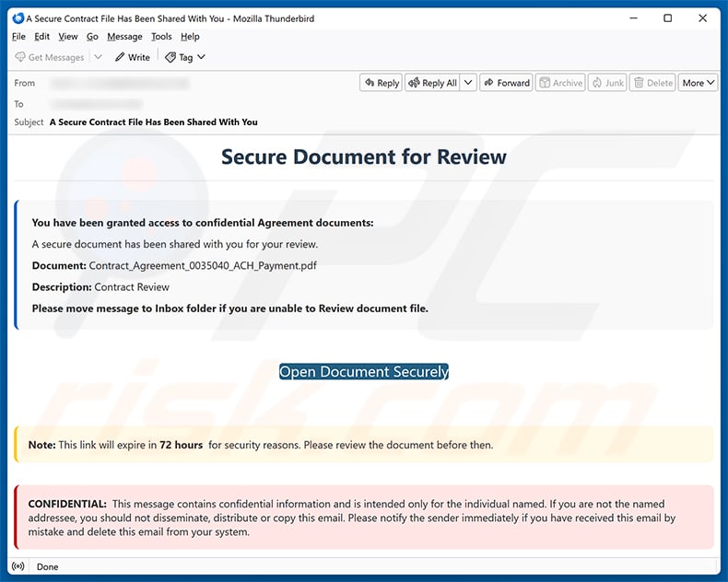The image size is (728, 582).
Task: Open the Help menu
Action: [190, 37]
